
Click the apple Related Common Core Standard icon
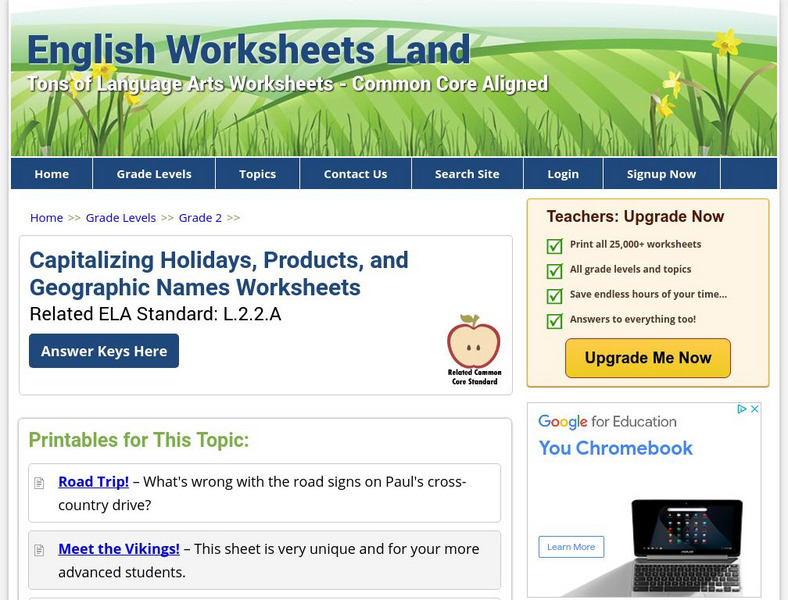[474, 350]
